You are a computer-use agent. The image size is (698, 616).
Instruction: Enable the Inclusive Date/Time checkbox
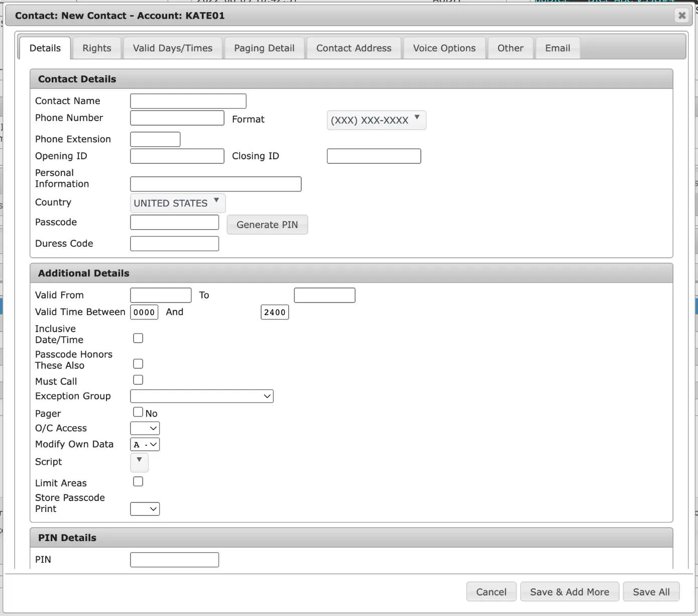138,338
